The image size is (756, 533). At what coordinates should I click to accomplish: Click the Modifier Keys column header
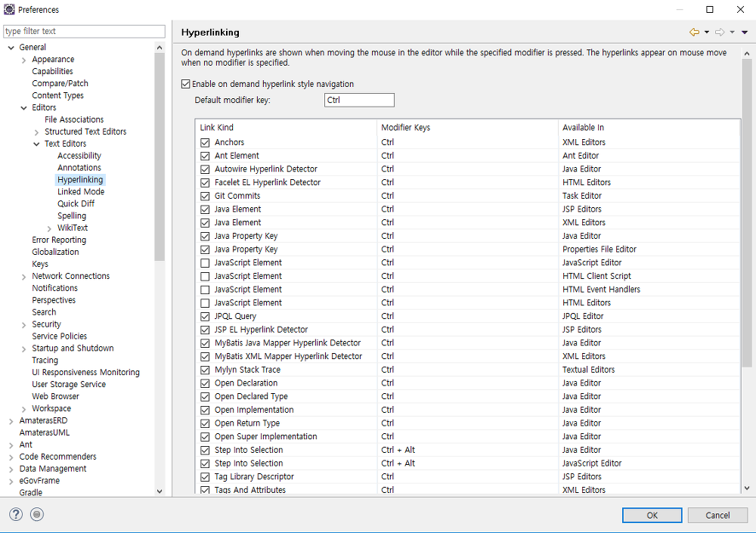pos(467,127)
